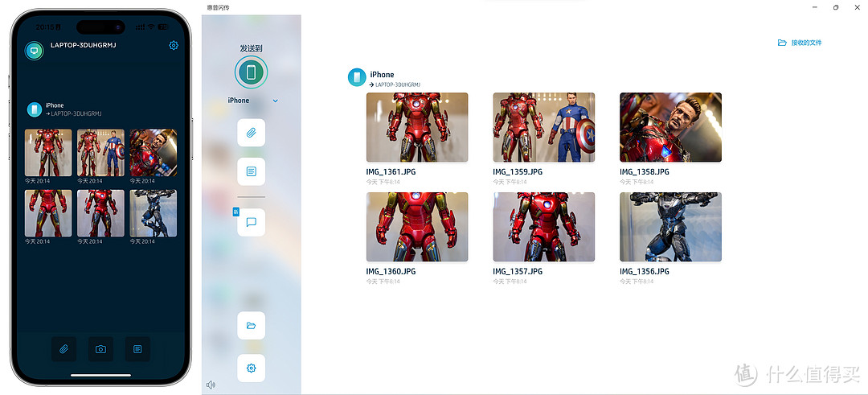Open 接收的文件 received files link
868x395 pixels.
coord(800,43)
